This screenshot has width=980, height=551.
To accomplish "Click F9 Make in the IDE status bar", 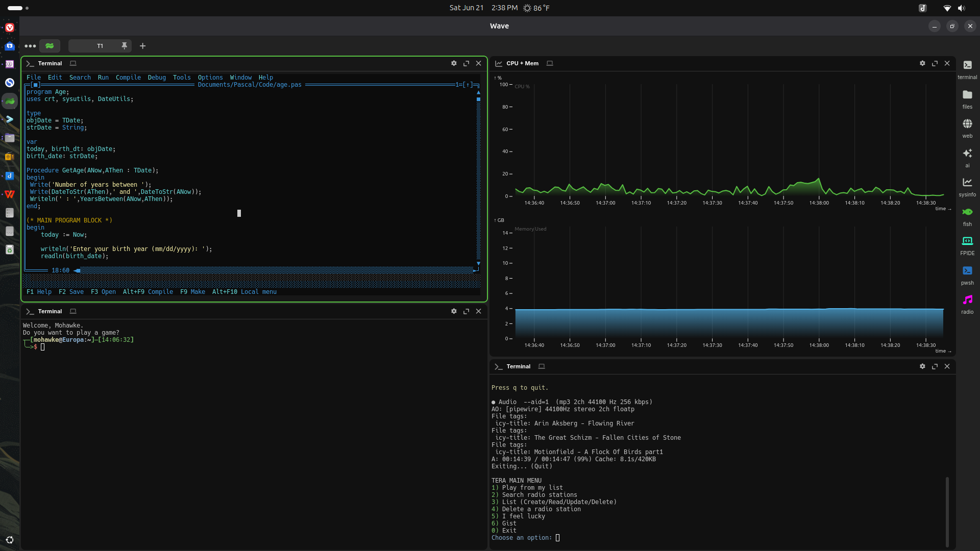I will [192, 292].
